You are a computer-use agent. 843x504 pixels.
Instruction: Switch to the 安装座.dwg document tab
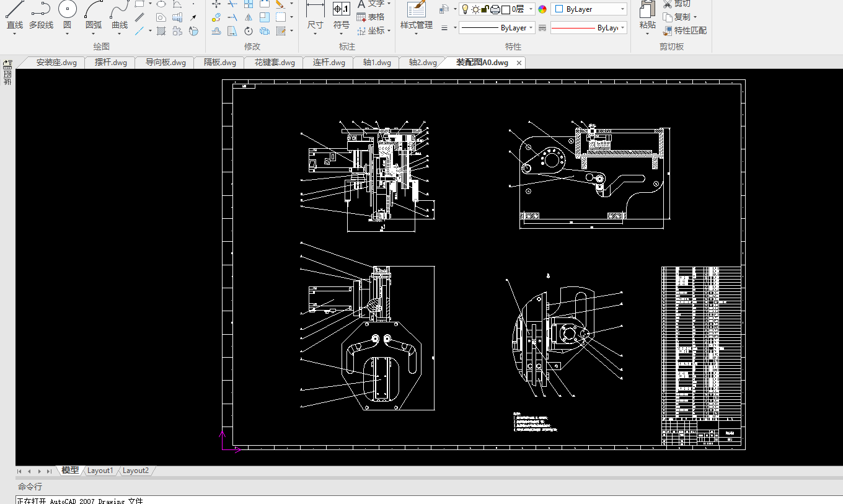pos(56,63)
